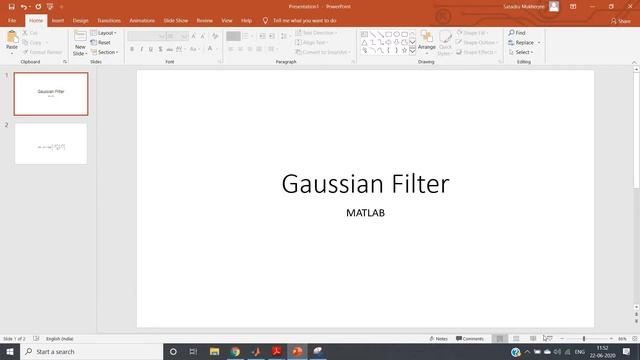Toggle Bold formatting
The width and height of the screenshot is (640, 360).
132,49
